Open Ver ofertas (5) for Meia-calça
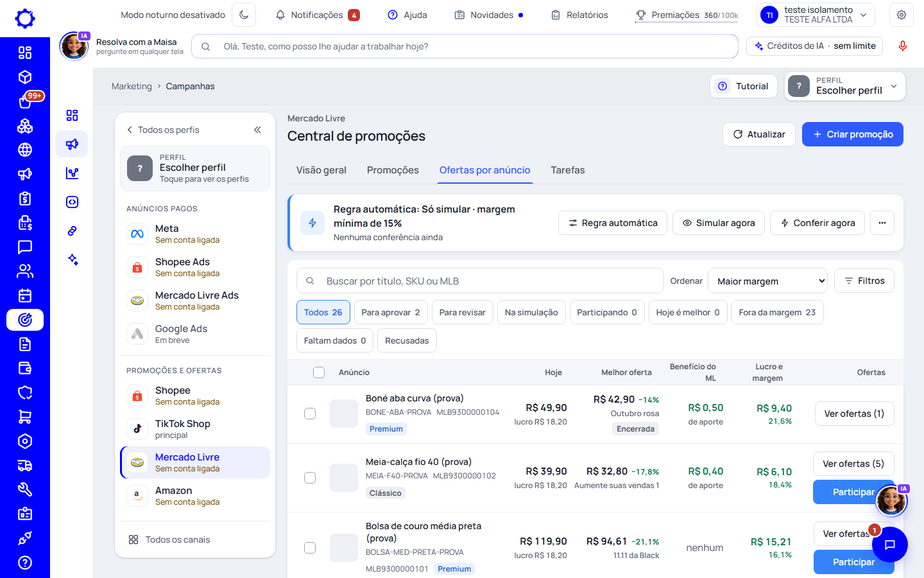The height and width of the screenshot is (578, 924). (x=853, y=464)
